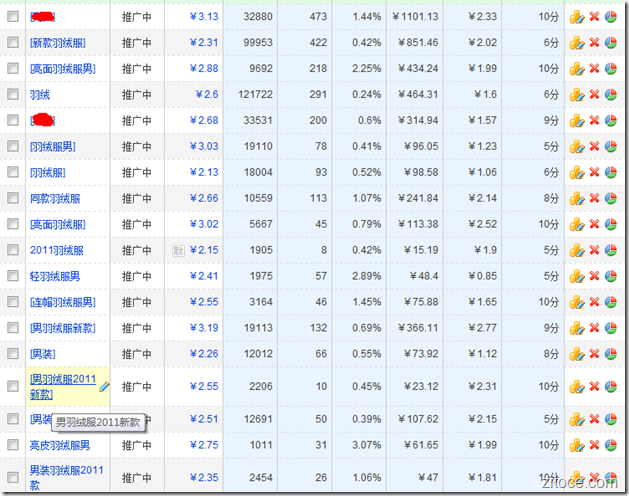Image resolution: width=629 pixels, height=496 pixels.
Task: Edit the ¥2.6 bid price for 羽绒
Action: [x=205, y=94]
